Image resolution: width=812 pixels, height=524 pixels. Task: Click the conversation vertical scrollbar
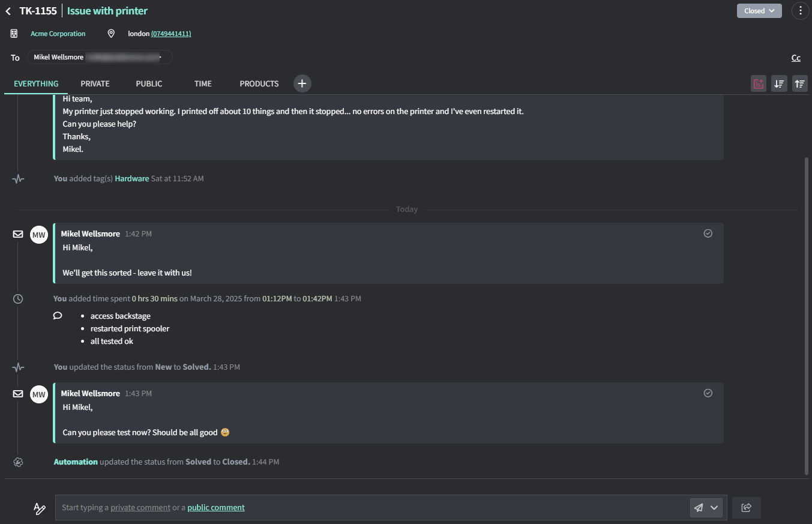pos(807,315)
